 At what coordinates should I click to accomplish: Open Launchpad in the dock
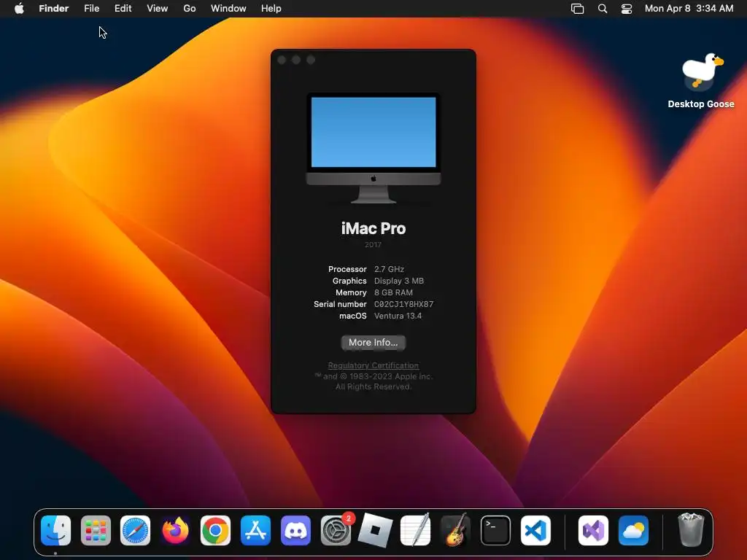96,531
